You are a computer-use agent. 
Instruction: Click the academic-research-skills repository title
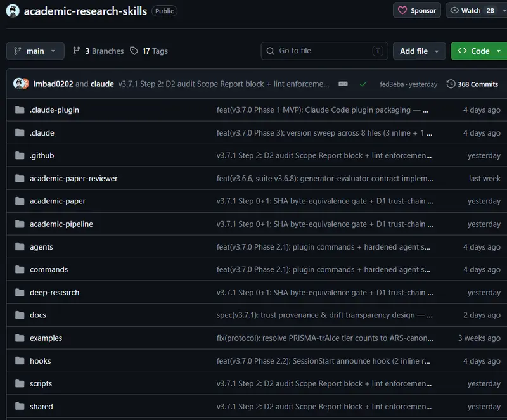click(x=86, y=11)
